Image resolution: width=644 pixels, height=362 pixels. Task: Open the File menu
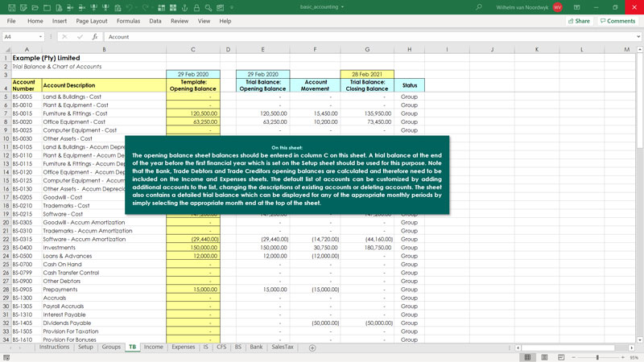point(11,21)
